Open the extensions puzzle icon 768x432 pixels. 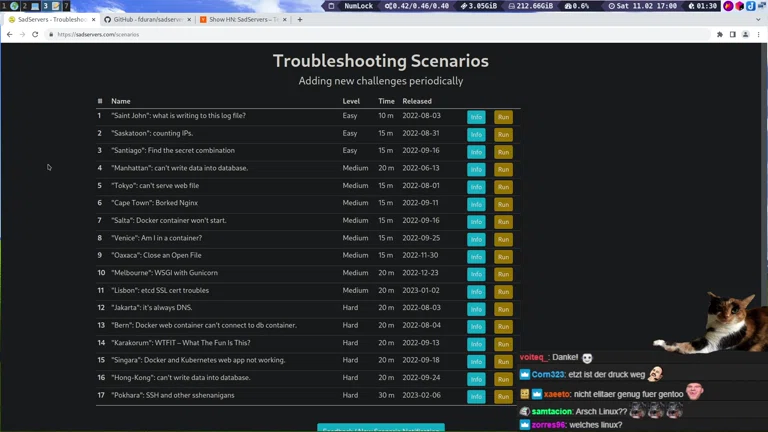coord(720,34)
